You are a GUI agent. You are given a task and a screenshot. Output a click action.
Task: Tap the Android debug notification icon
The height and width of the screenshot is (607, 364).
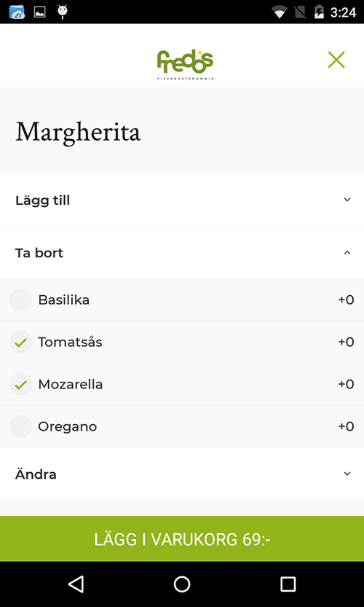point(63,12)
